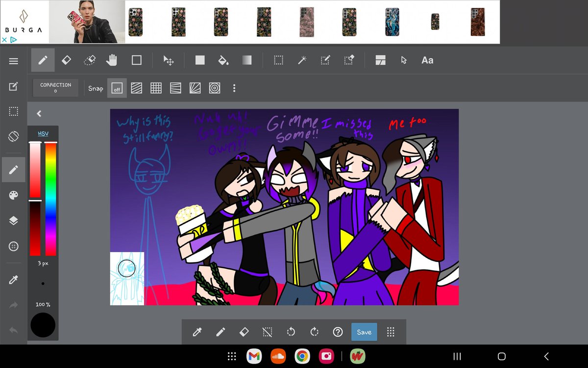Open the color palette panel
This screenshot has height=368, width=588.
14,195
